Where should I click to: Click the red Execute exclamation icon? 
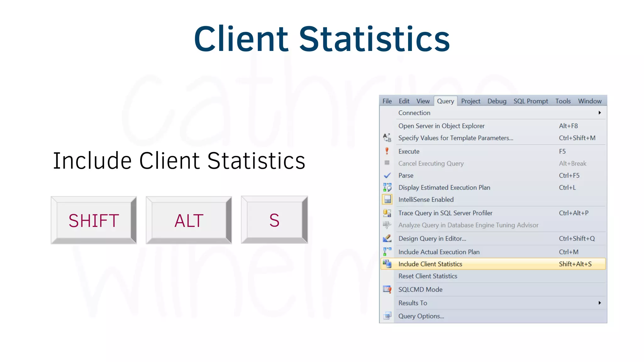point(387,151)
